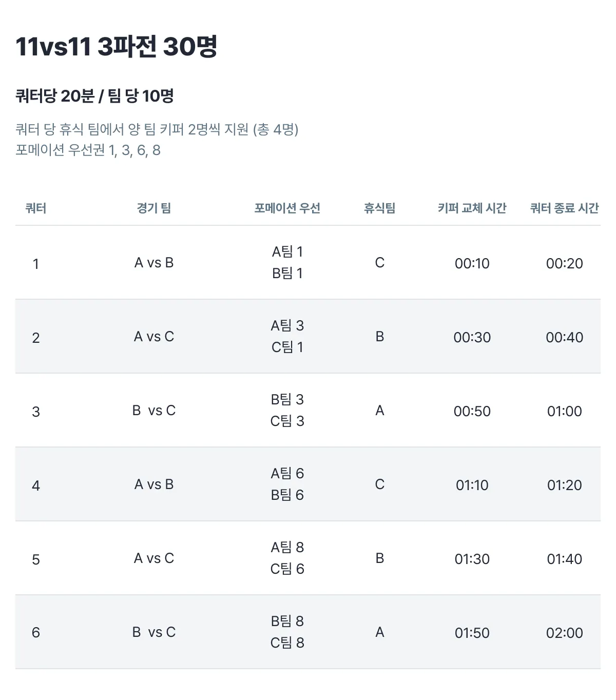Click quarter number 5 in the first column

pos(36,559)
